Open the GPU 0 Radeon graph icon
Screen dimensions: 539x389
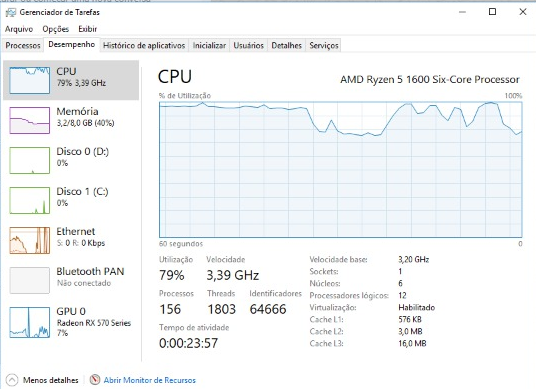pyautogui.click(x=30, y=322)
